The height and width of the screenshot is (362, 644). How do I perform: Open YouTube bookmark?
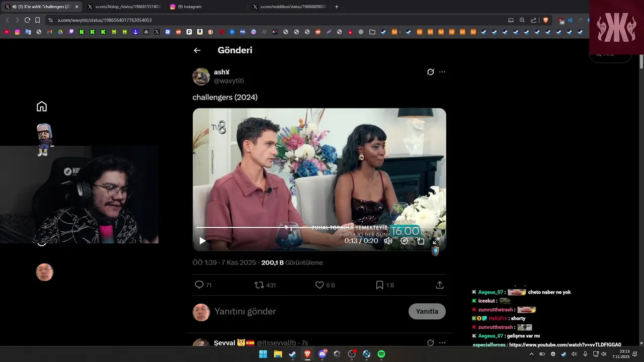pyautogui.click(x=7, y=32)
